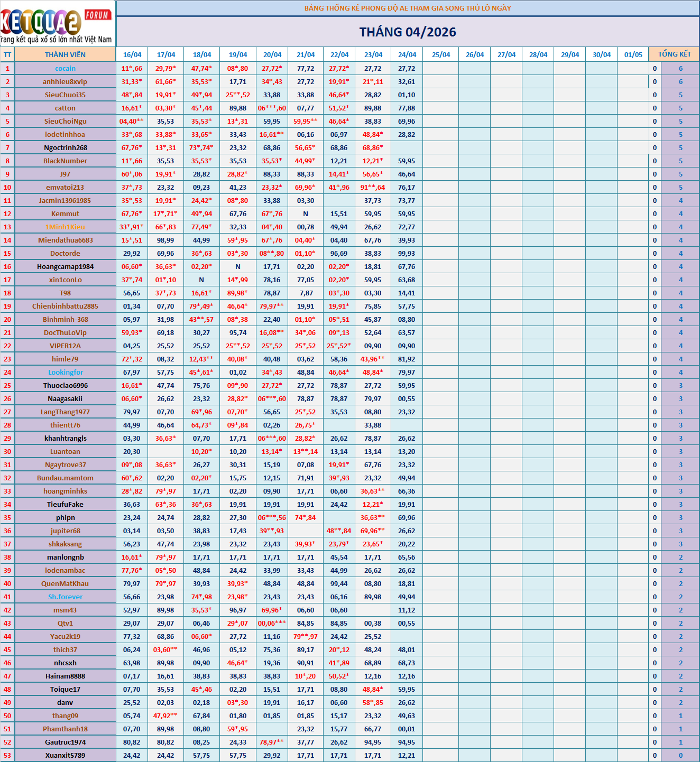Select member Jacmin13961985
The height and width of the screenshot is (762, 700).
click(x=65, y=200)
